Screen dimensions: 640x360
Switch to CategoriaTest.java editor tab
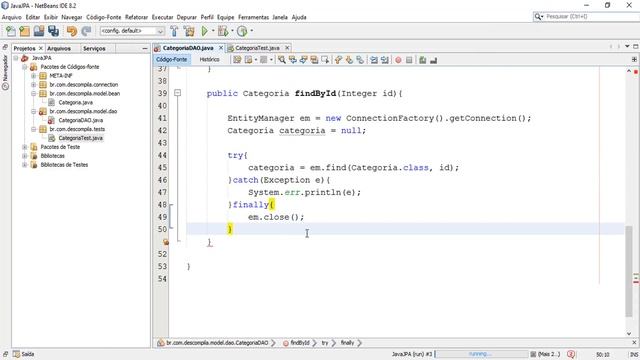point(257,48)
